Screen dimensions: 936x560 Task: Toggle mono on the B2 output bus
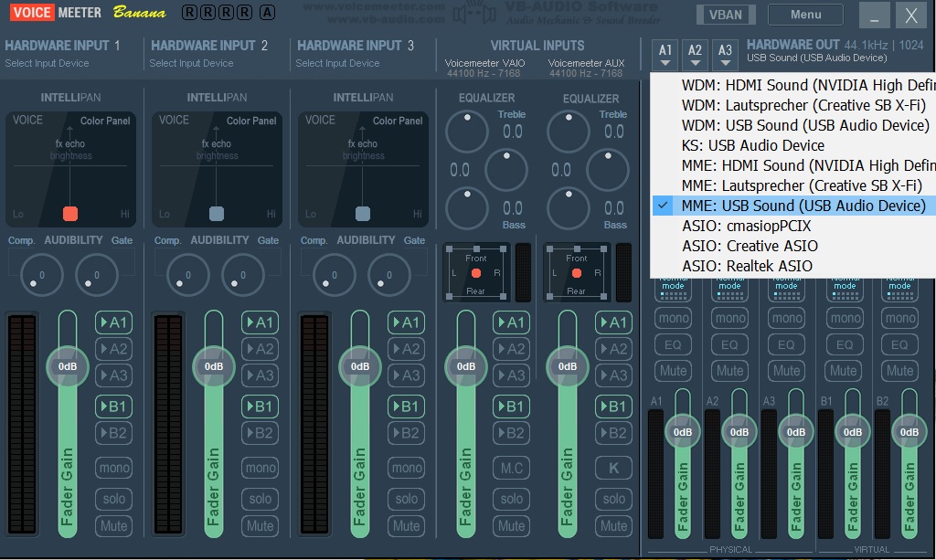pos(900,318)
